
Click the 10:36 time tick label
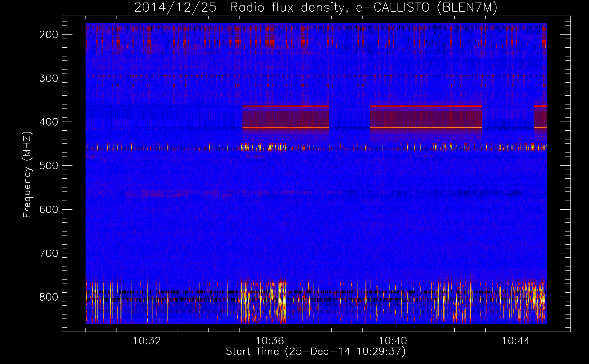270,341
